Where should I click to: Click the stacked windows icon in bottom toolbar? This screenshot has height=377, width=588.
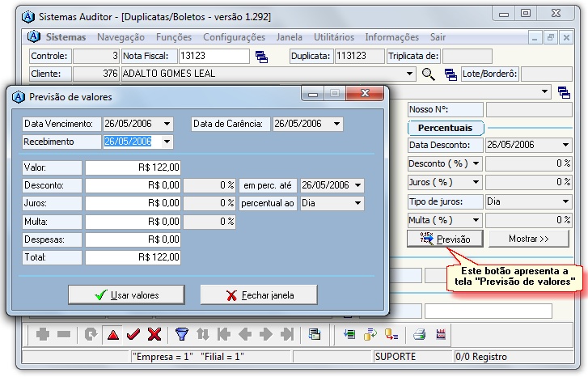coord(315,334)
